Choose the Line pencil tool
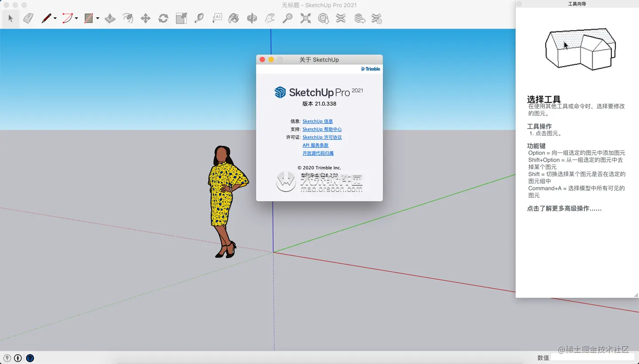 coord(46,18)
